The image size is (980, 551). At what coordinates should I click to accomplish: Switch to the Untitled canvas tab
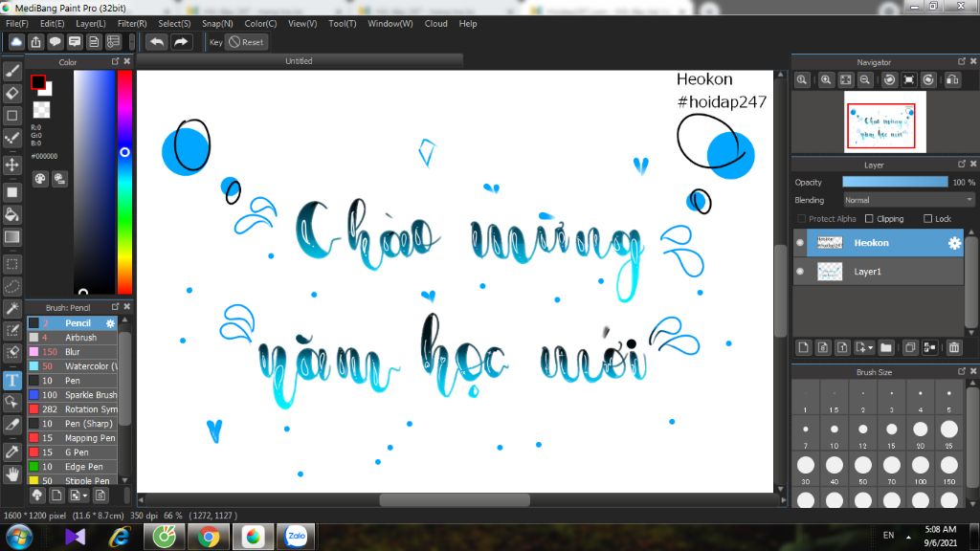pyautogui.click(x=299, y=61)
